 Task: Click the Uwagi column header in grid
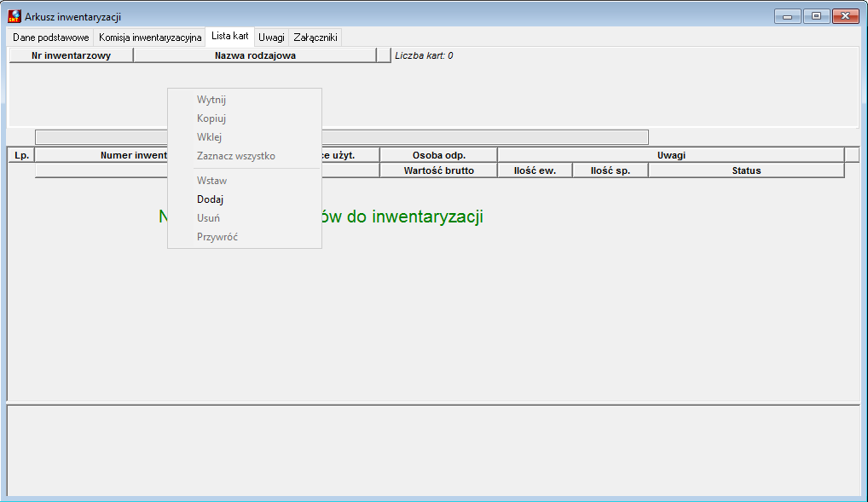[671, 155]
